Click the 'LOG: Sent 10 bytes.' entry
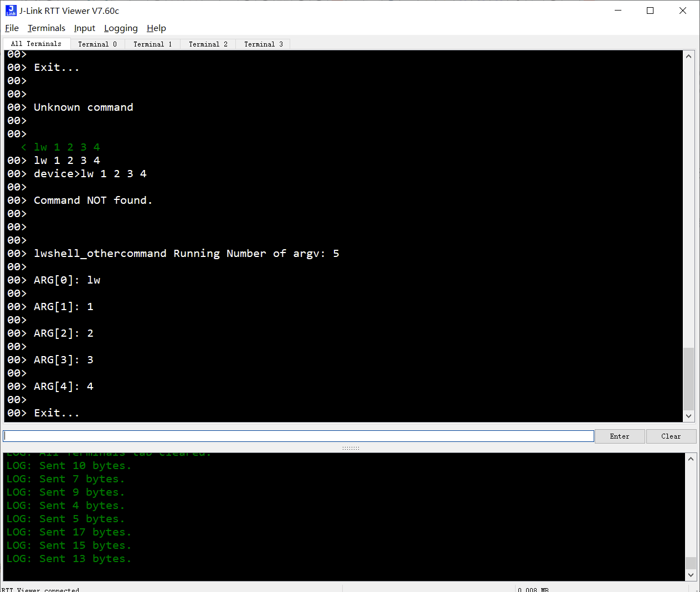 (69, 466)
